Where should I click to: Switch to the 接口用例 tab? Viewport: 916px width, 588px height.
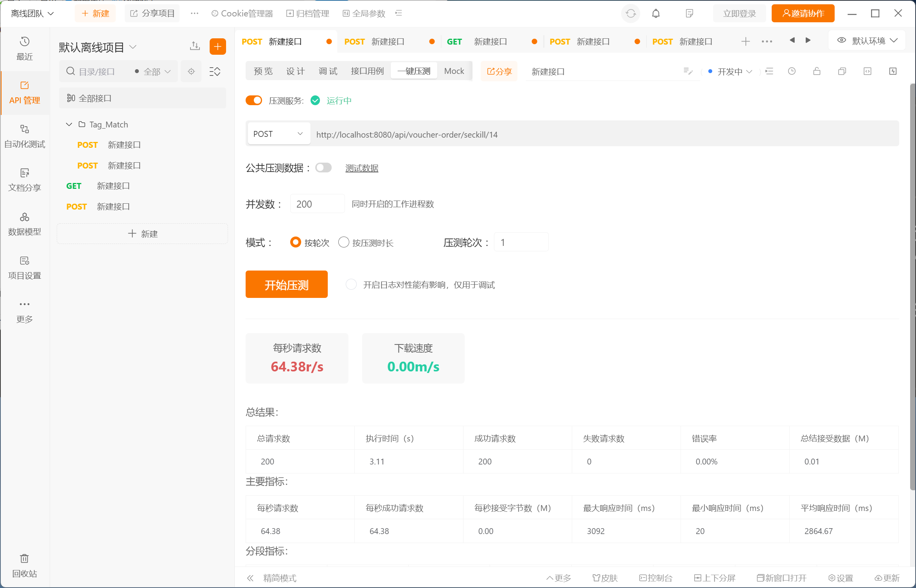pyautogui.click(x=367, y=71)
